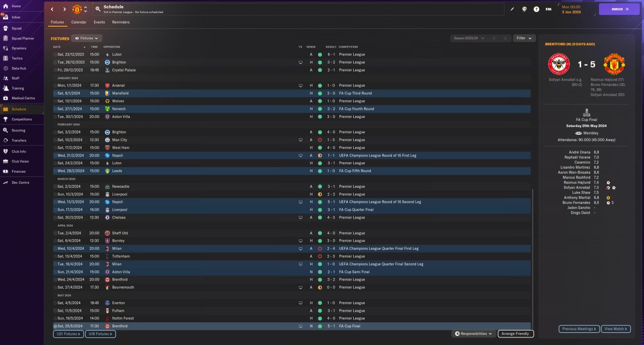Open Previous Meetings
644x345 pixels.
[x=579, y=329]
